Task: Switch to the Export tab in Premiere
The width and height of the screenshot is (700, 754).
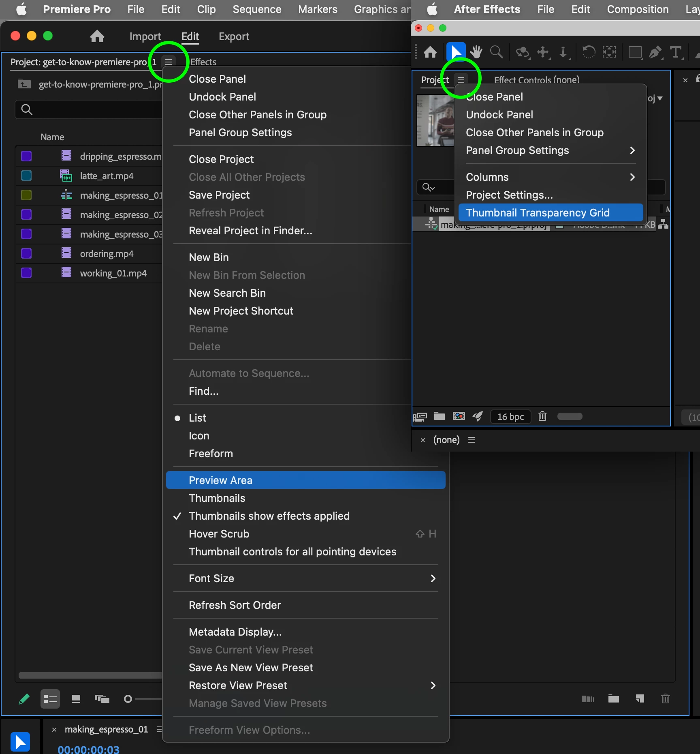Action: point(234,36)
